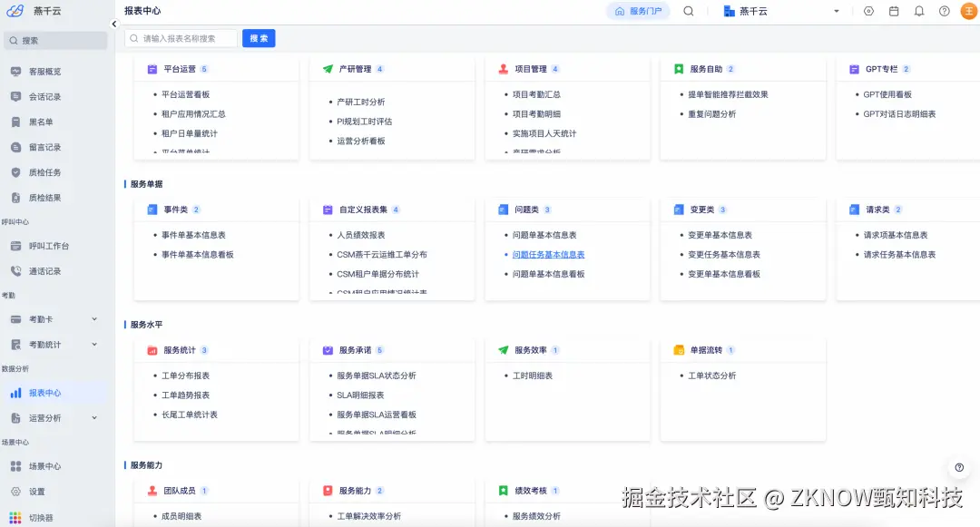
Task: Click the 设置 gear icon in sidebar
Action: pos(15,492)
